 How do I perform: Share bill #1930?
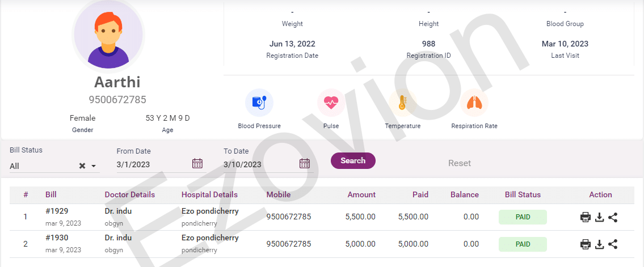(613, 244)
